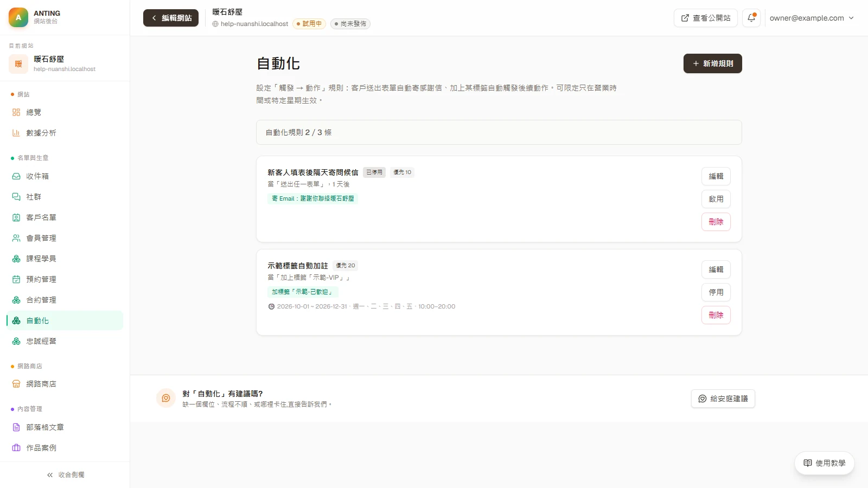
Task: Click the 社群 chat icon
Action: (16, 197)
